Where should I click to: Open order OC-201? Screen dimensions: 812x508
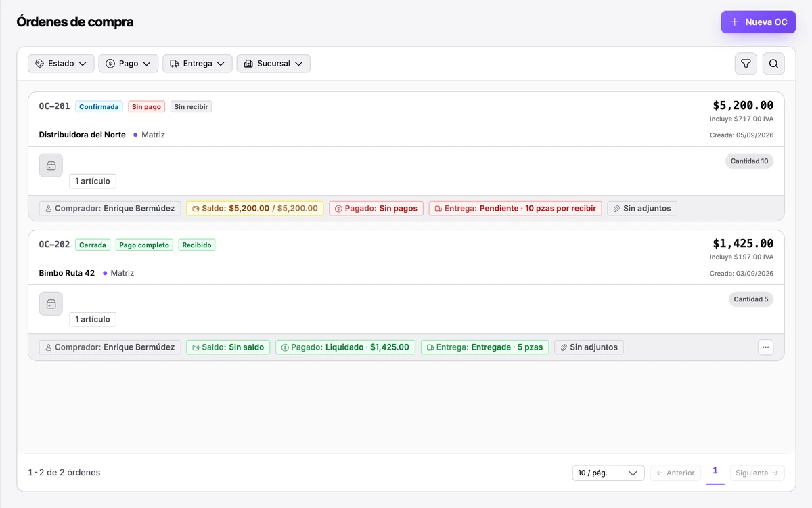coord(54,106)
